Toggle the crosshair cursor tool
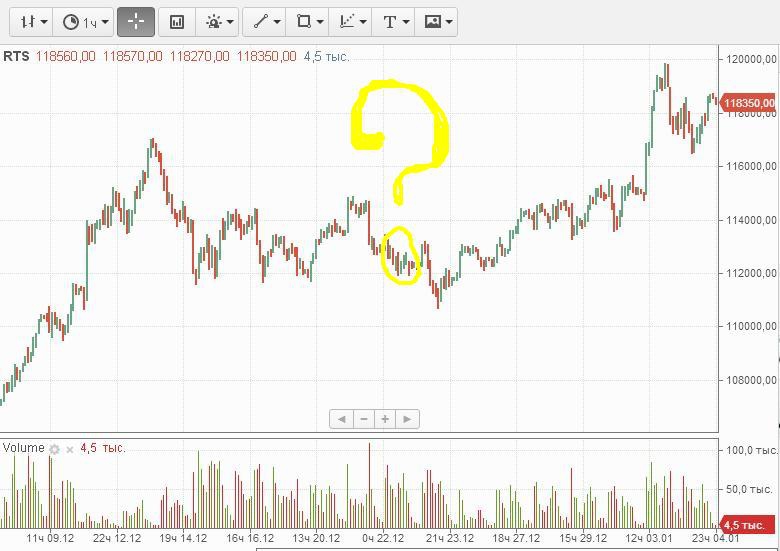The width and height of the screenshot is (780, 551). [135, 21]
